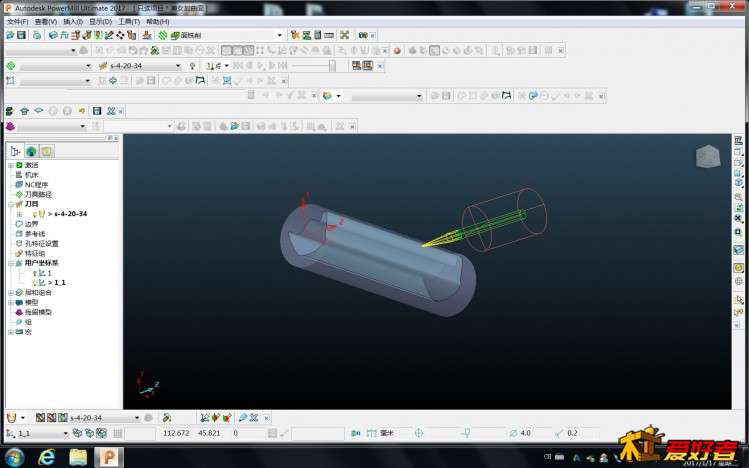This screenshot has height=468, width=749.
Task: Open the 显示(D) menu
Action: tap(100, 21)
